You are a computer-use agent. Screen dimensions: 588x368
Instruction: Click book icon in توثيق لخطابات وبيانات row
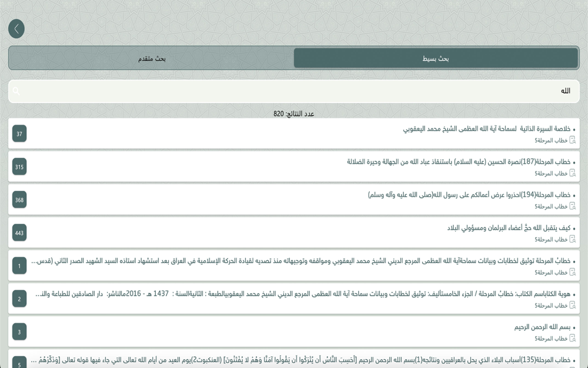pos(573,272)
